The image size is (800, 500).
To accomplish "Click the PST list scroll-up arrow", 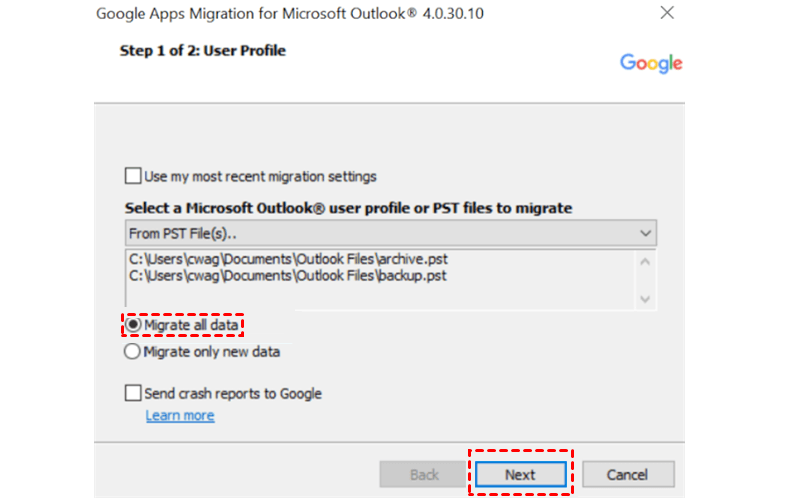I will [646, 262].
